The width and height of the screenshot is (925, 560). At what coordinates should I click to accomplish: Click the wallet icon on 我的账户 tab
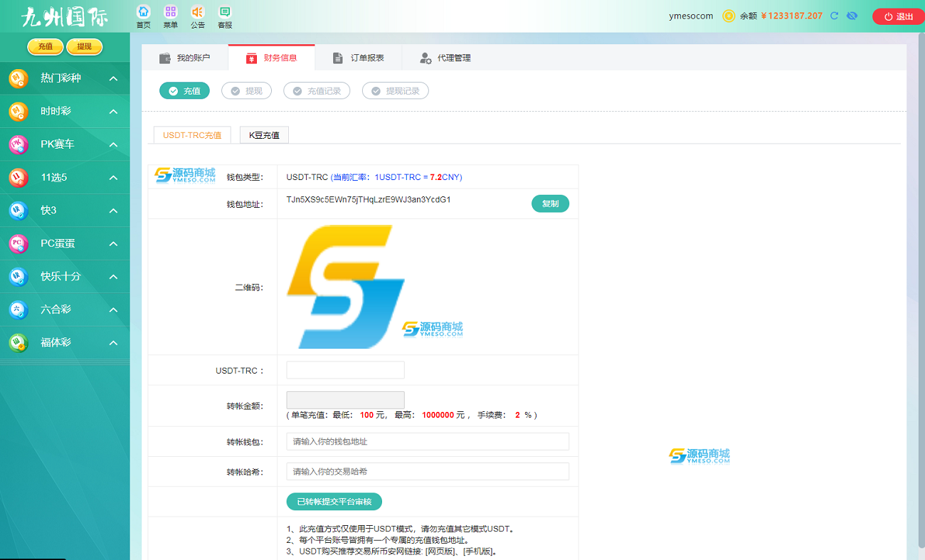click(x=164, y=58)
